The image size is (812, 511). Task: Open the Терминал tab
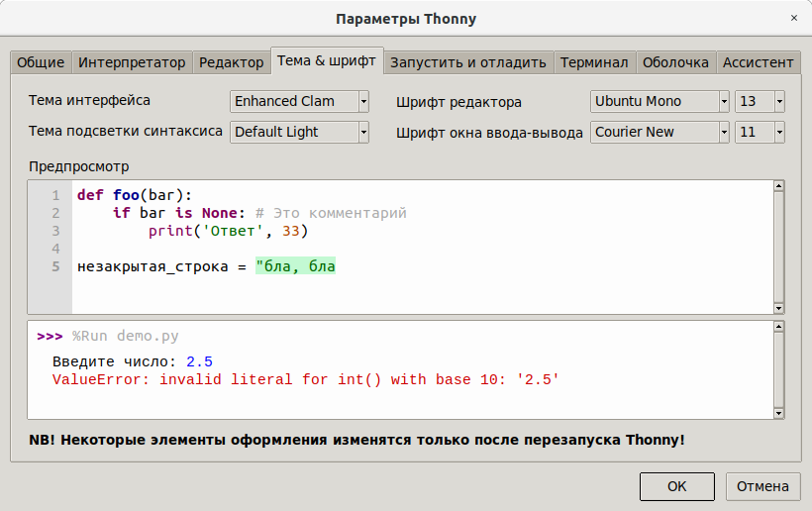[x=594, y=62]
